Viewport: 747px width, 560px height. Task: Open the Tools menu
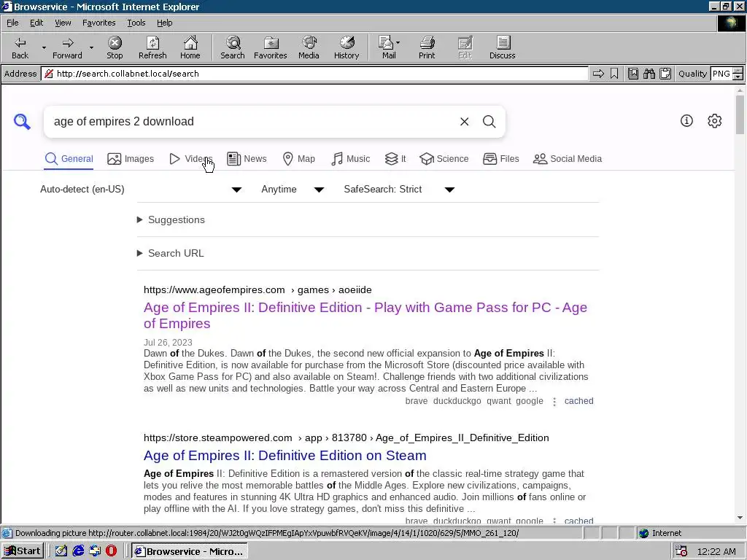136,23
